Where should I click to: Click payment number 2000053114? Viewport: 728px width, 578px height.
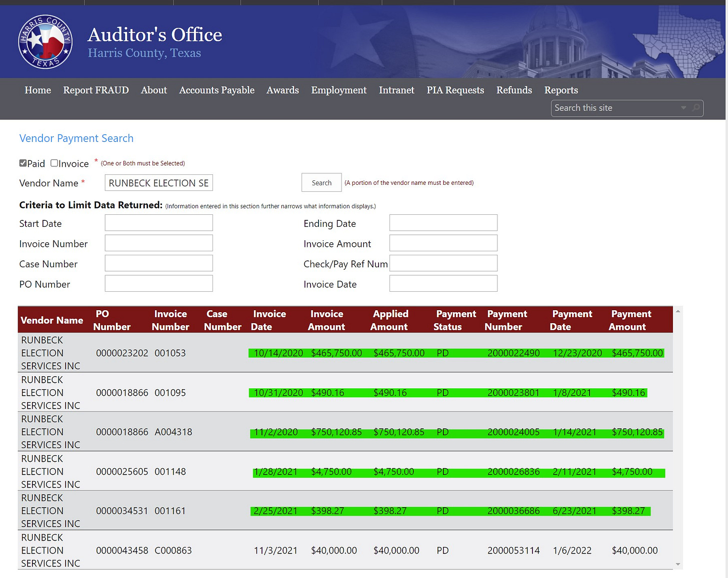[513, 551]
